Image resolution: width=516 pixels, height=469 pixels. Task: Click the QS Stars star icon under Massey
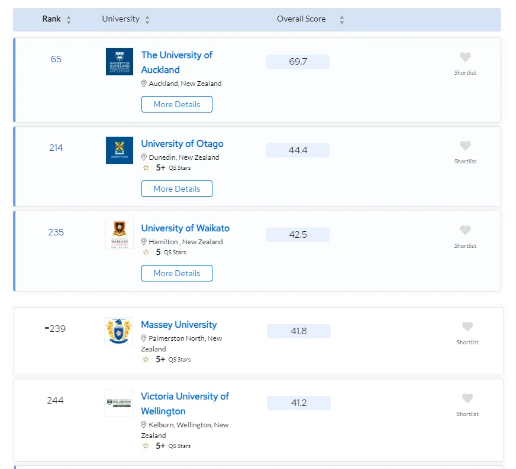point(145,359)
